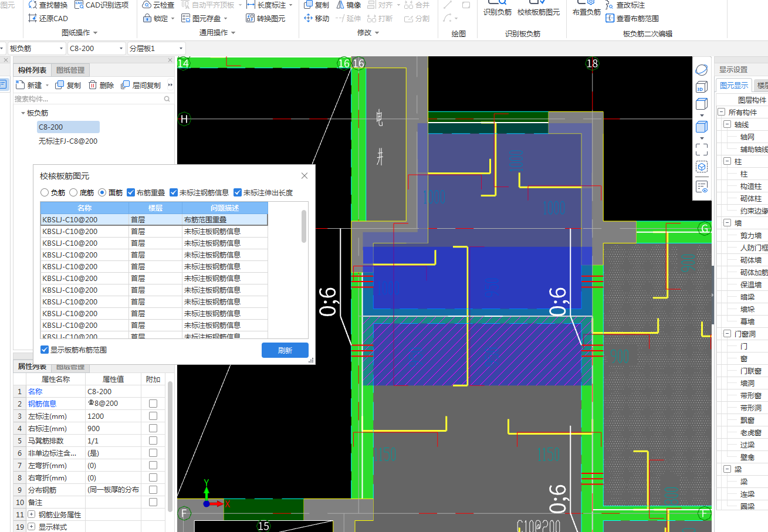This screenshot has height=532, width=768.
Task: Select the 负筋 radio button
Action: (45, 192)
